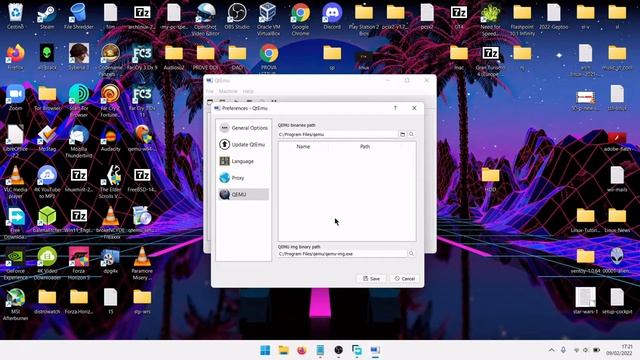Viewport: 640px width, 360px height.
Task: Select OBS Studio desktop shortcut
Action: tap(237, 16)
